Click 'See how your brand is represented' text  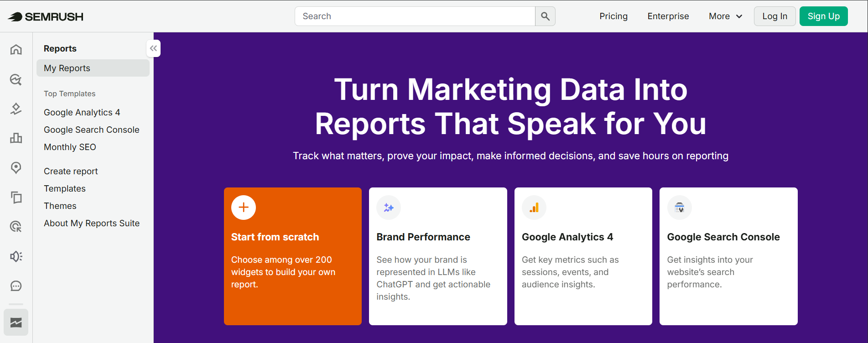pos(433,278)
